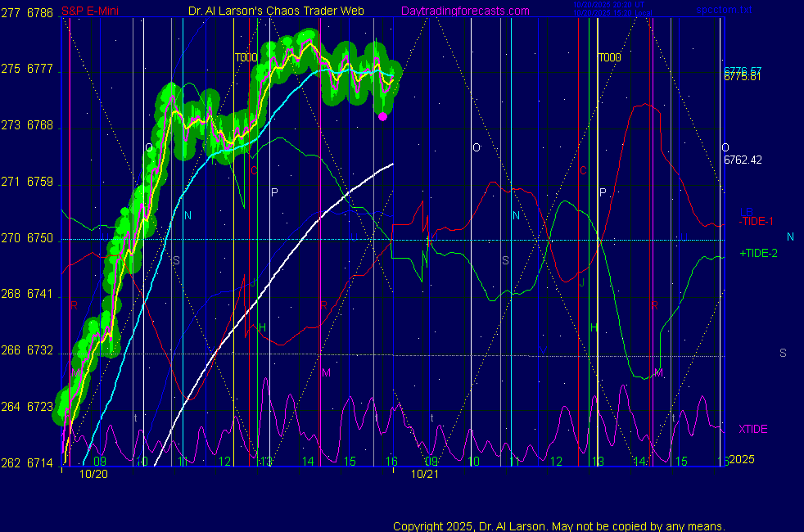Select the 10/21 date marker on the time axis
The width and height of the screenshot is (804, 532).
click(x=422, y=473)
